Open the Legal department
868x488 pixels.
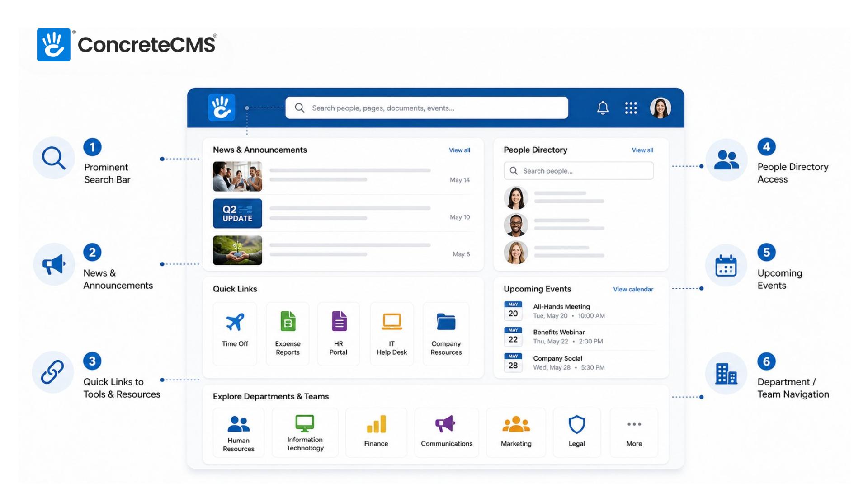pyautogui.click(x=577, y=433)
